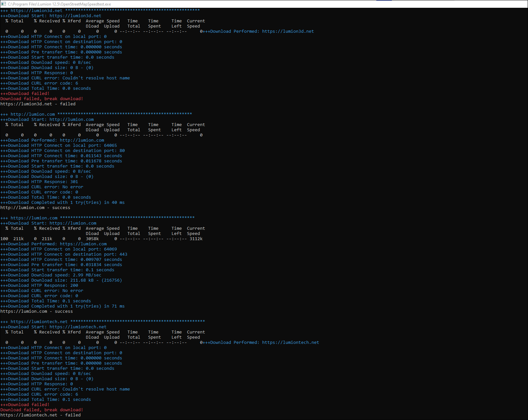Click the 'local port: 64069' line

(59, 249)
